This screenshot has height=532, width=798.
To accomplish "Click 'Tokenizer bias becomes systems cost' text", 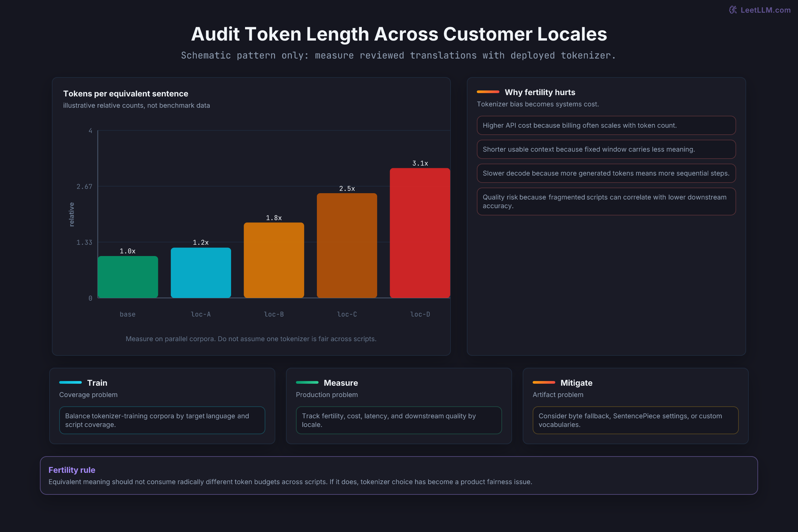I will click(x=538, y=104).
